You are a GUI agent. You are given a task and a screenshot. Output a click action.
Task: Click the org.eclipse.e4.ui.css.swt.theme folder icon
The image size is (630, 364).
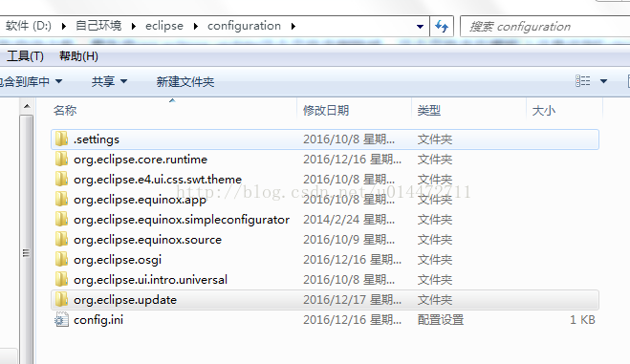pyautogui.click(x=61, y=180)
